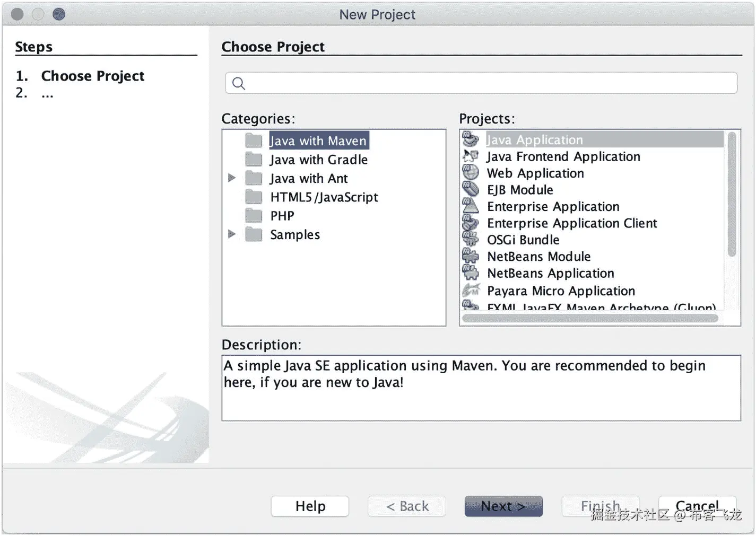Click the EJB Module icon
Viewport: 756px width, 536px height.
tap(470, 189)
